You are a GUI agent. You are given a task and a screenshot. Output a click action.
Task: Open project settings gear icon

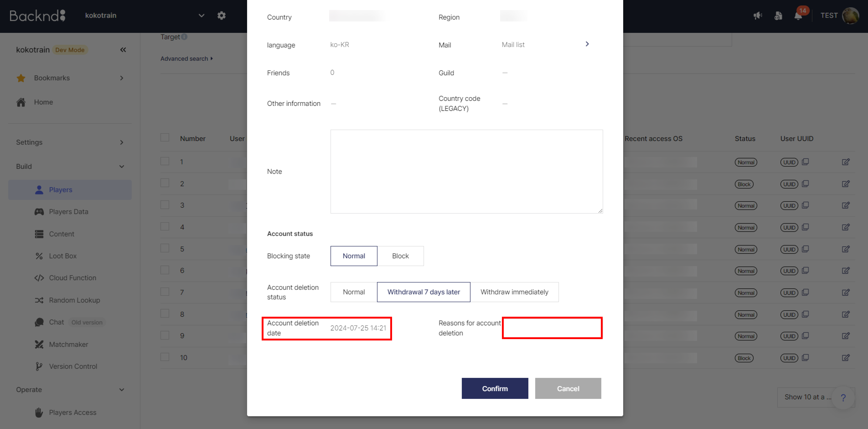pos(221,16)
